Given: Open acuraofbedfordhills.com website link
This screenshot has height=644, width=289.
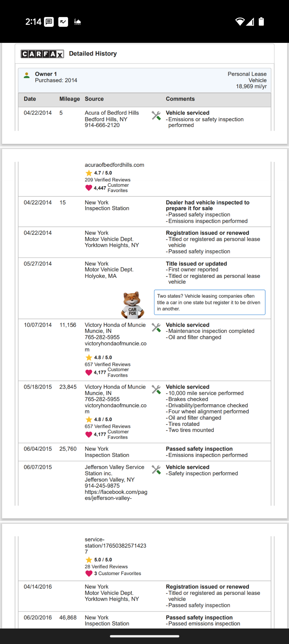Looking at the screenshot, I should [x=114, y=165].
